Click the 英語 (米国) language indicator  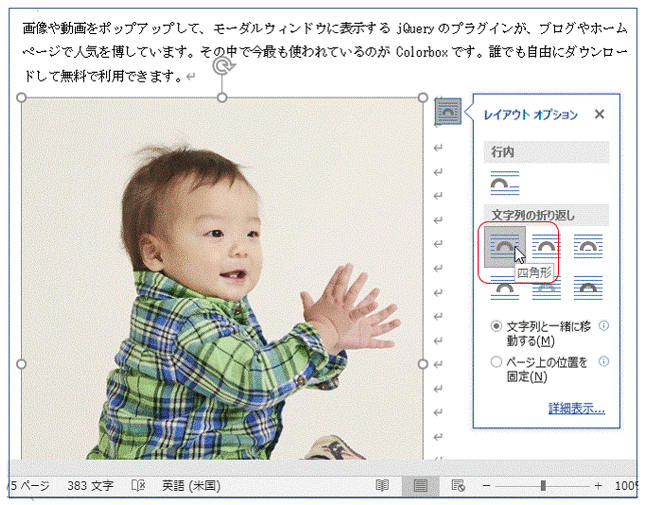(x=190, y=486)
